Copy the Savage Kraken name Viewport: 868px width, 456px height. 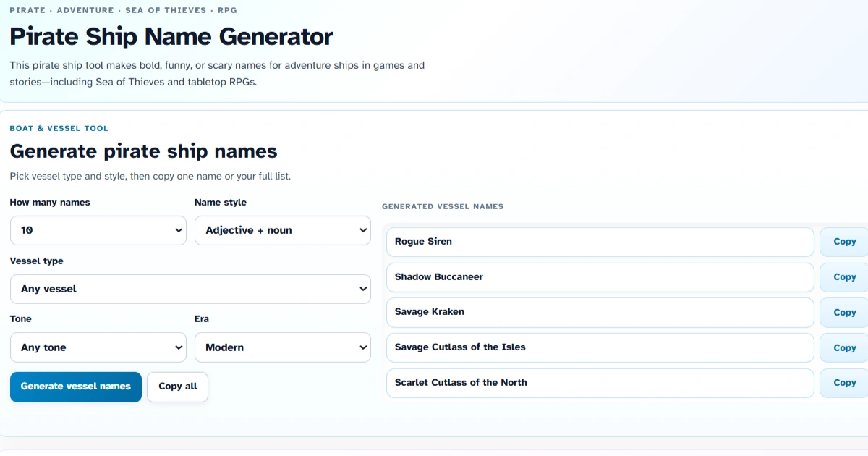pos(844,313)
